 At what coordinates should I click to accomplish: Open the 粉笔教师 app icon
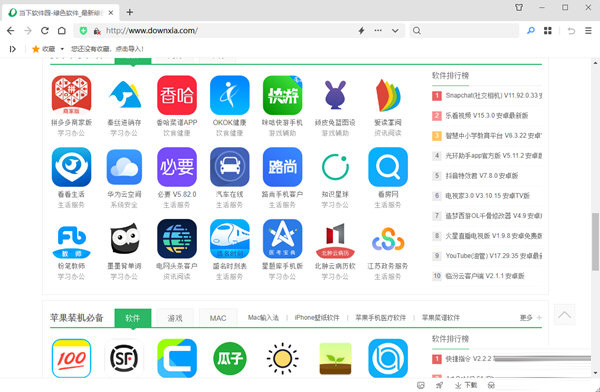point(71,241)
